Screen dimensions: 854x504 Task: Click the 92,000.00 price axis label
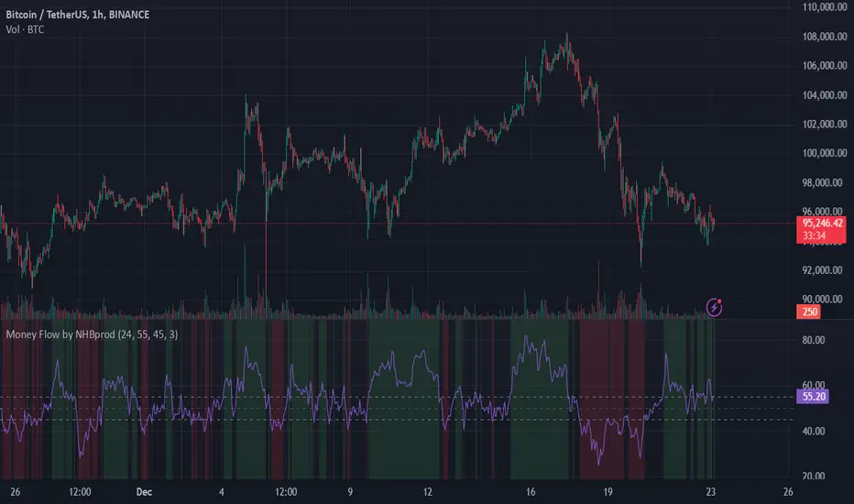[x=825, y=270]
